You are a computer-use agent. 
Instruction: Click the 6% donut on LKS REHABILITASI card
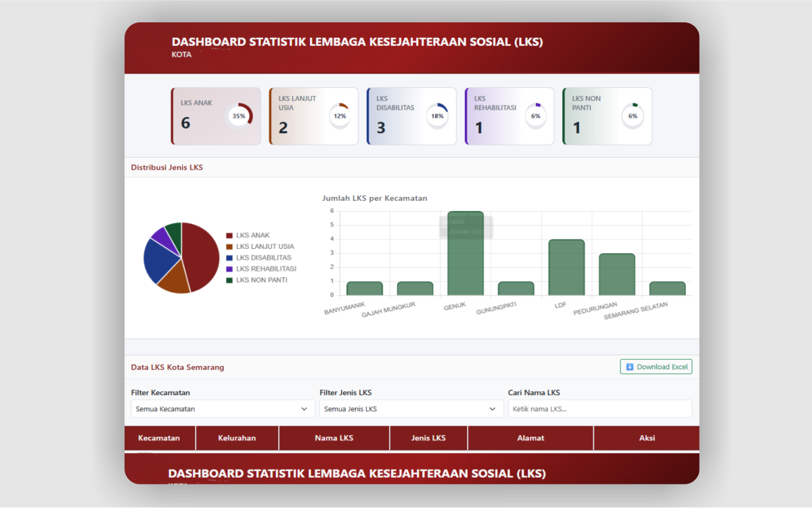click(535, 115)
